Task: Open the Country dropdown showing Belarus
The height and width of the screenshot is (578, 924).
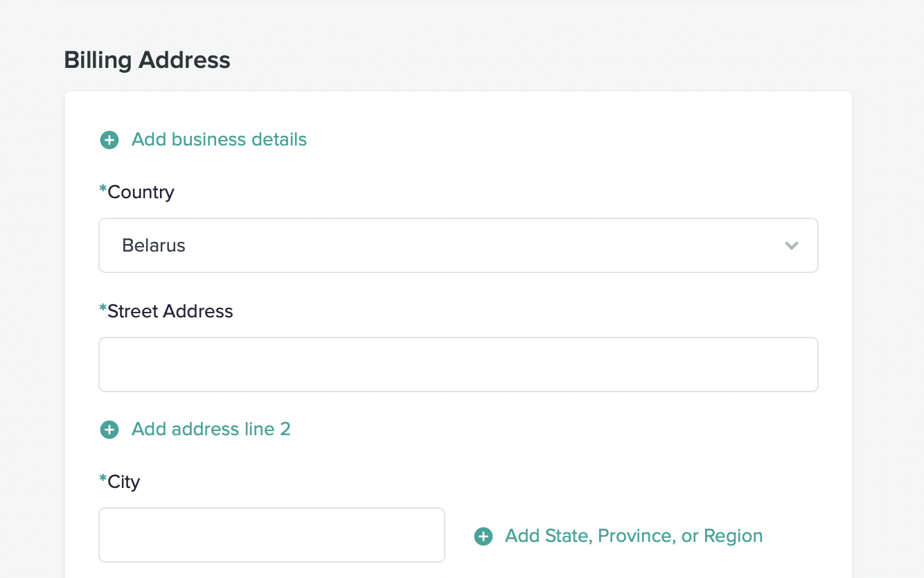Action: click(x=457, y=246)
